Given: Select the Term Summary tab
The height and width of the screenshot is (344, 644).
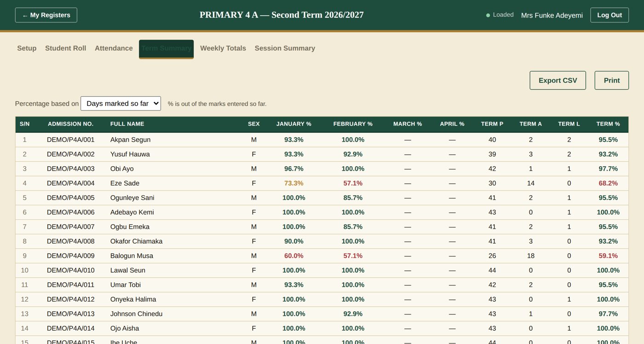Looking at the screenshot, I should tap(166, 49).
